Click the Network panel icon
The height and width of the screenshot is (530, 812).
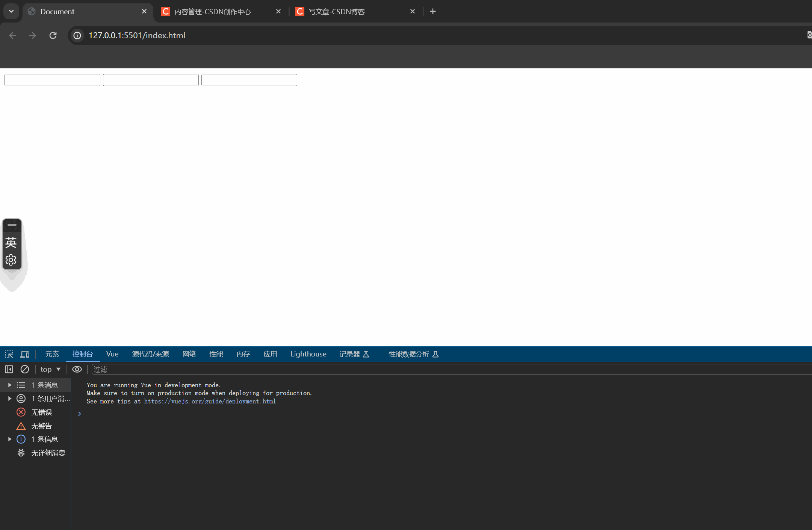189,354
